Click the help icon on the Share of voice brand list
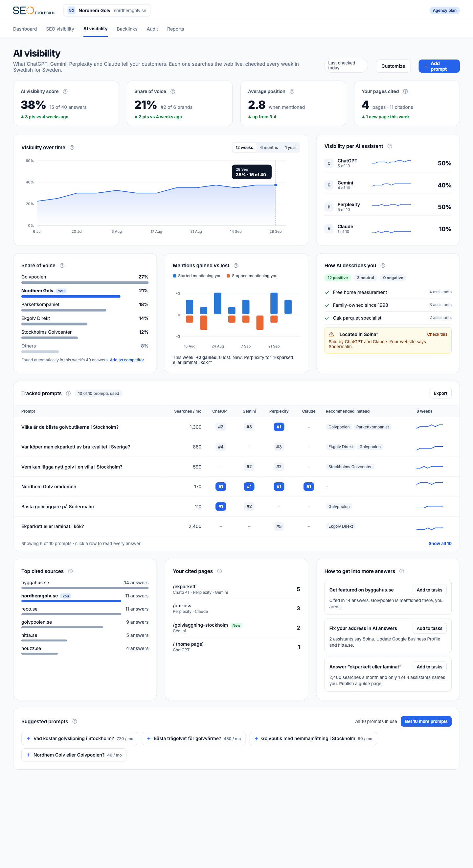The image size is (473, 868). pyautogui.click(x=62, y=265)
